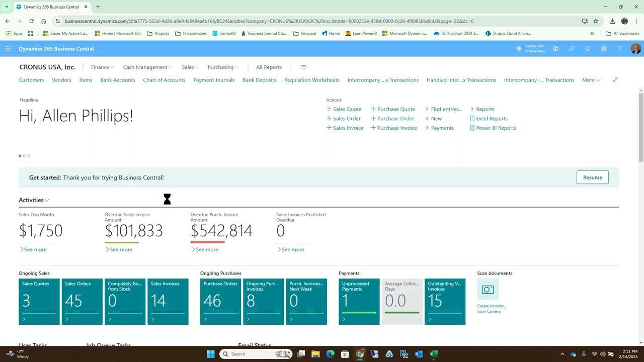Click the browser home icon
644x362 pixels.
43,21
